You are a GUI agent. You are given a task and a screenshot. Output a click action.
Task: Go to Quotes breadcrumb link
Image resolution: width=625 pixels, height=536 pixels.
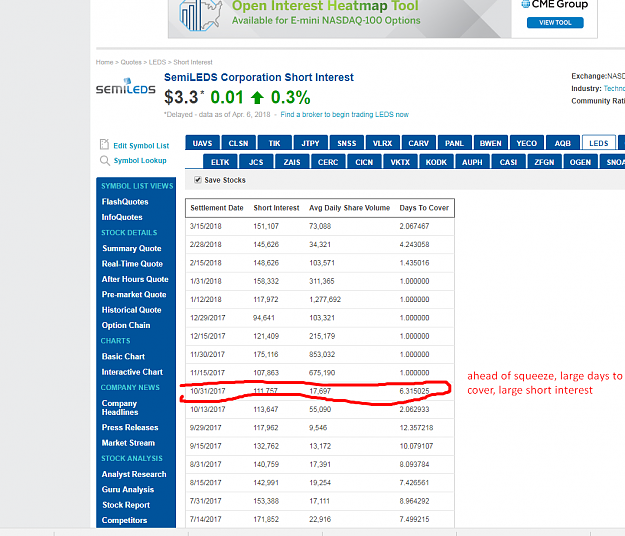(131, 62)
